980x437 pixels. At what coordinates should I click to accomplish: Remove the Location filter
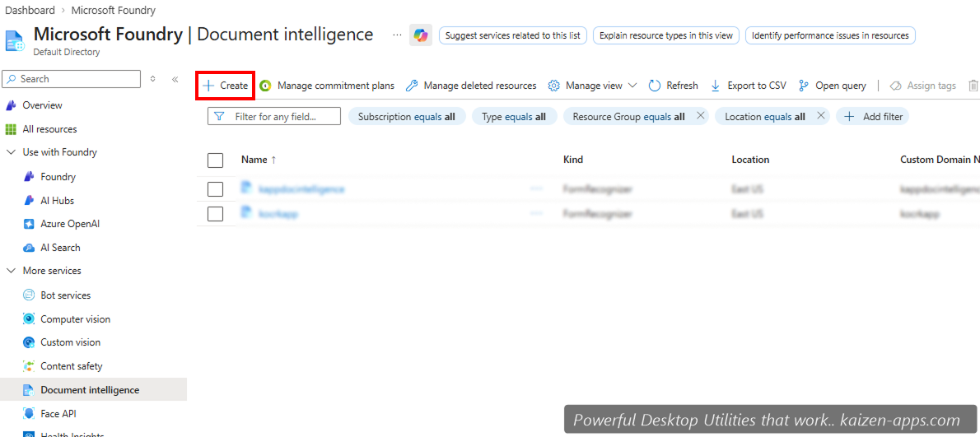pyautogui.click(x=821, y=115)
